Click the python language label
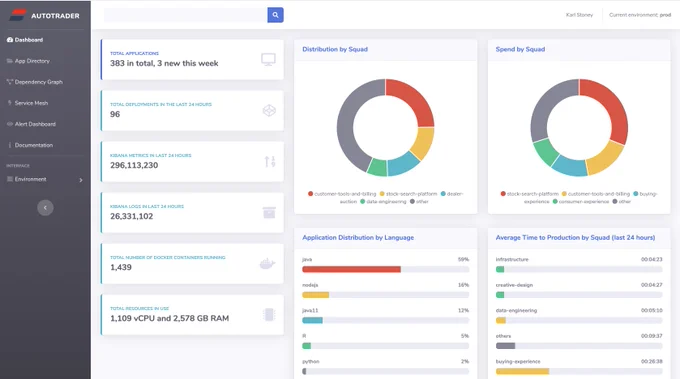The image size is (680, 379). (311, 361)
